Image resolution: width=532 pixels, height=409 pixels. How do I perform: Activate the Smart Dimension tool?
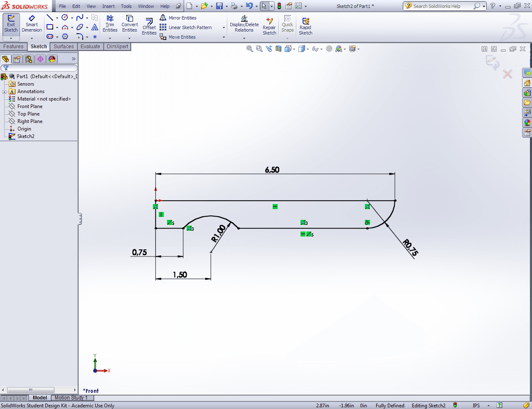coord(32,24)
